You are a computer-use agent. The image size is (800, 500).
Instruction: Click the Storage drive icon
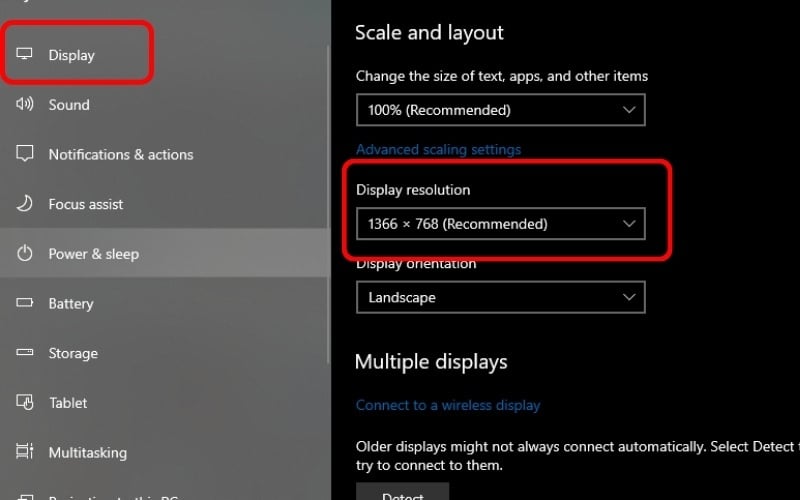pos(25,353)
